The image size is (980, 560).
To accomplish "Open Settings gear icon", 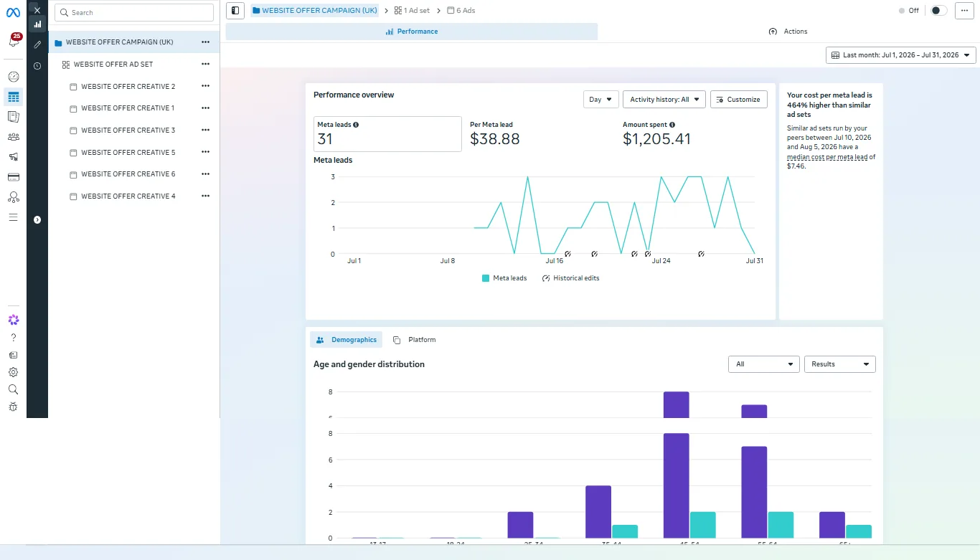I will point(13,372).
